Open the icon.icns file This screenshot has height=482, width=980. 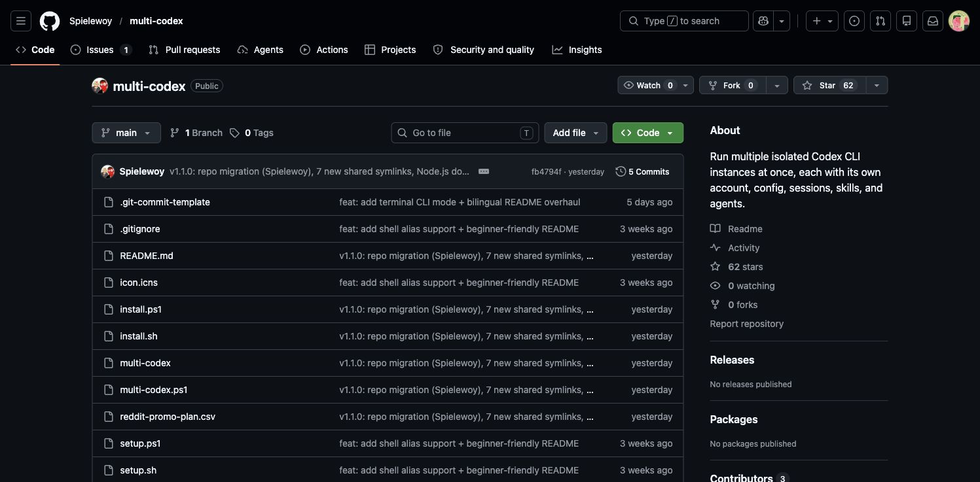[139, 283]
